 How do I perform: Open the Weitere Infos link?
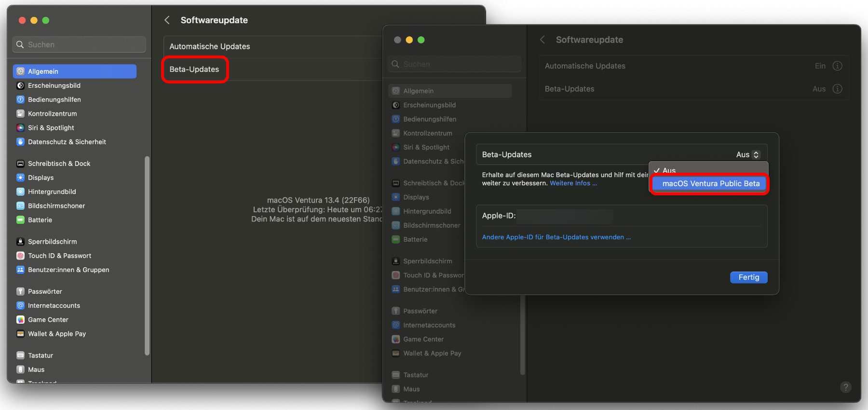click(573, 183)
